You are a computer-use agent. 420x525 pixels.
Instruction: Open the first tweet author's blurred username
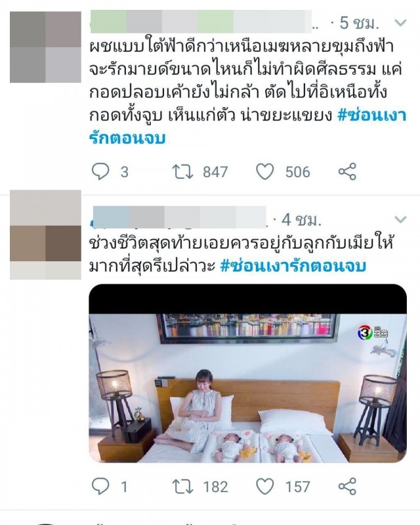point(201,22)
